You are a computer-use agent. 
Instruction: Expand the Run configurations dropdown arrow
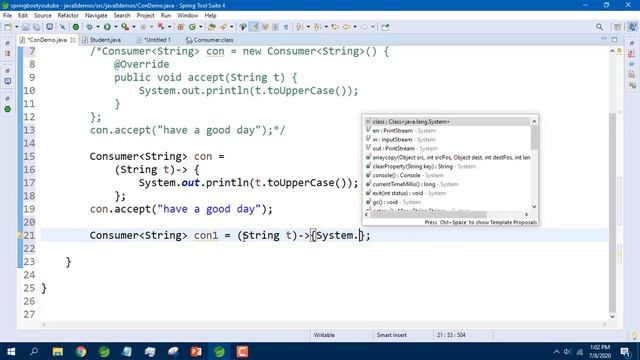coord(116,27)
